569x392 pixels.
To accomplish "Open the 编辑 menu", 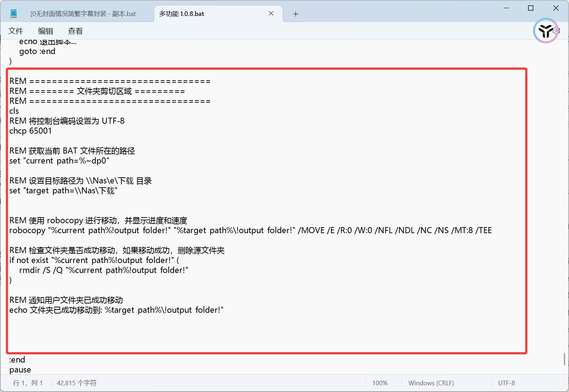I will pos(46,31).
